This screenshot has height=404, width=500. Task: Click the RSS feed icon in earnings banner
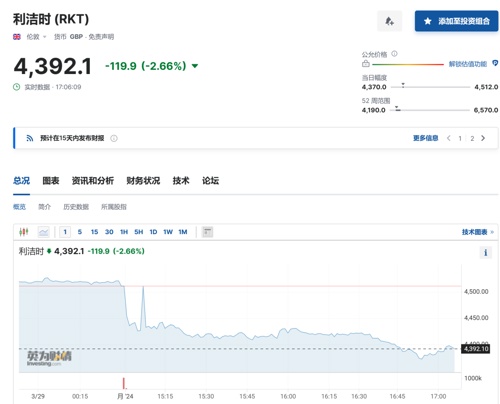click(30, 138)
